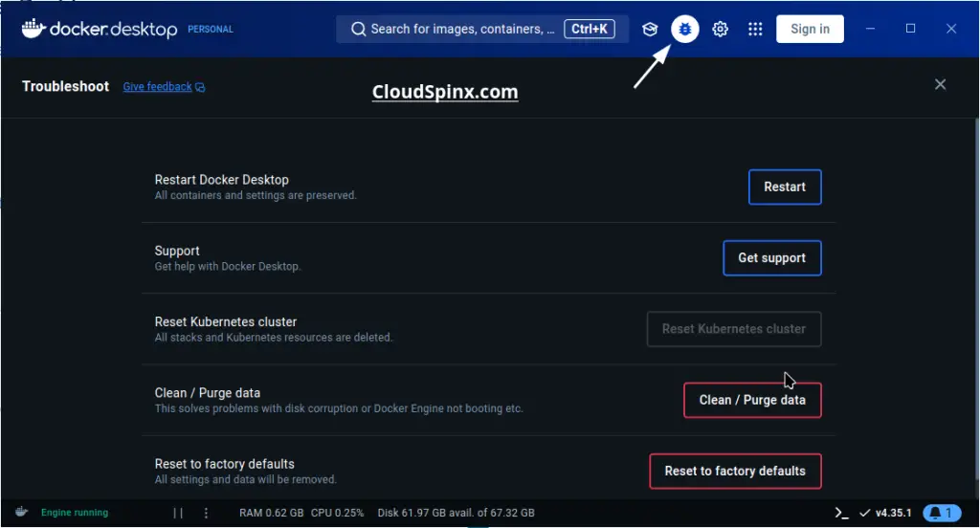Screen dimensions: 980x528
Task: Click the v4.35.1 version label
Action: pyautogui.click(x=894, y=513)
